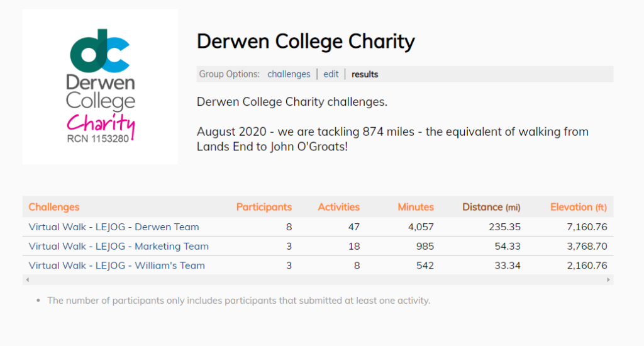Select the Marketing Team elevation value 3,768.70
Image resolution: width=644 pixels, height=346 pixels.
[587, 246]
